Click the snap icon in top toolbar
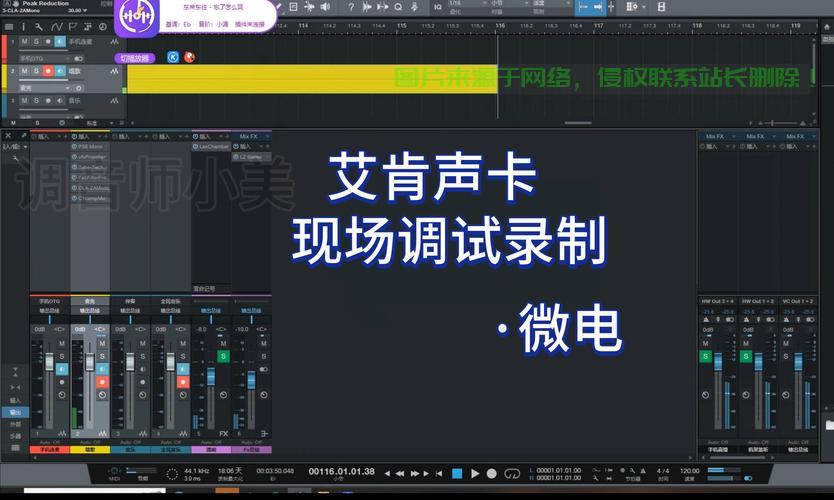The width and height of the screenshot is (834, 500). [611, 7]
